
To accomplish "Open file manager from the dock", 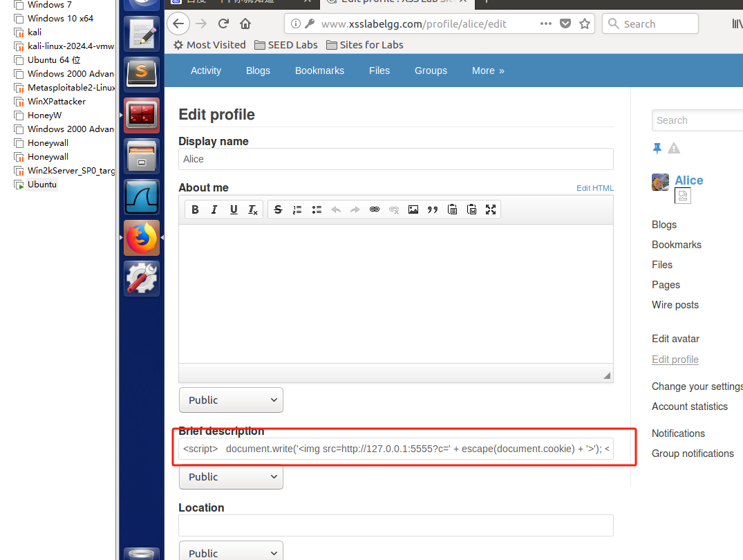I will 142,156.
